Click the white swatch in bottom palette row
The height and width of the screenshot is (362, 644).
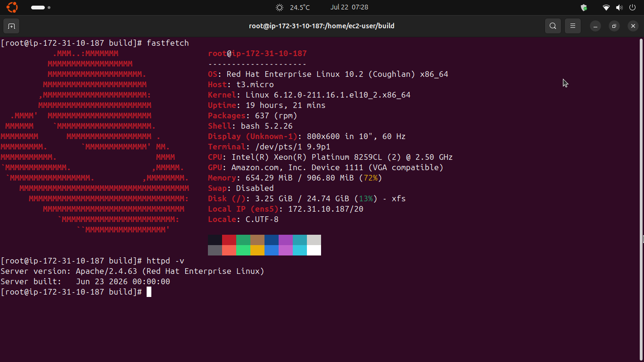point(314,250)
